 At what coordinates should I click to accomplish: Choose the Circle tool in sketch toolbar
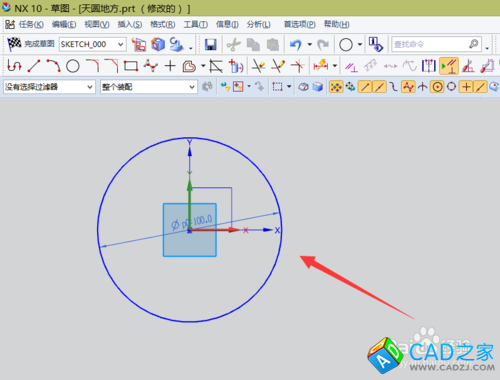coord(73,66)
